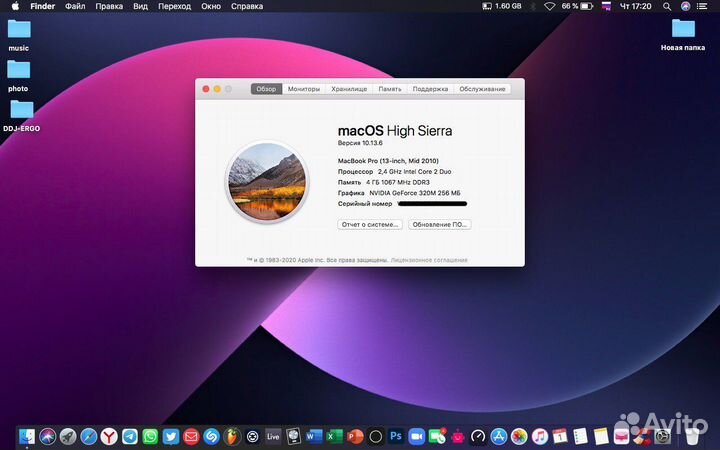Open Microsoft Excel from the dock
The image size is (720, 450).
click(335, 436)
